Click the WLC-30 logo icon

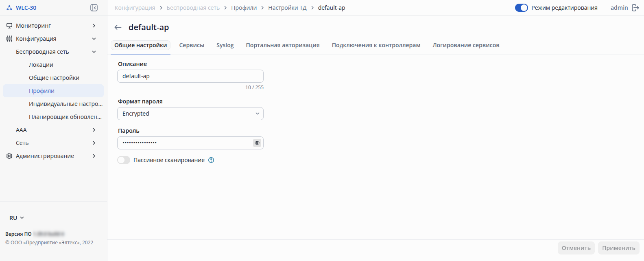(9, 8)
